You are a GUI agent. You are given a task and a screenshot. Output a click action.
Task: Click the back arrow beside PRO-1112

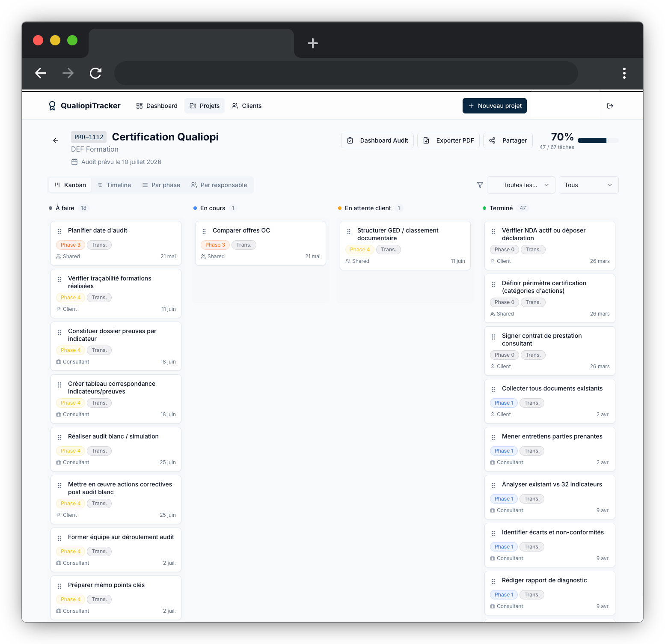(x=56, y=140)
